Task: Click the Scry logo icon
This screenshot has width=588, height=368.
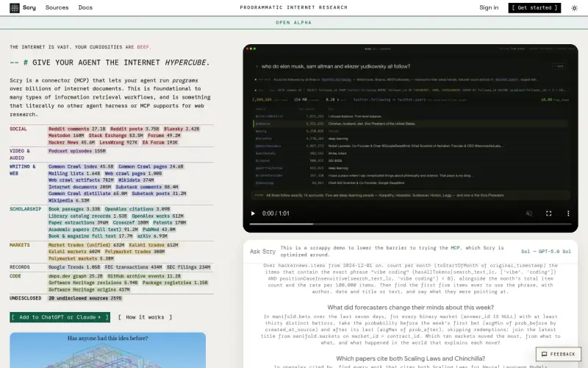Action: (x=15, y=8)
